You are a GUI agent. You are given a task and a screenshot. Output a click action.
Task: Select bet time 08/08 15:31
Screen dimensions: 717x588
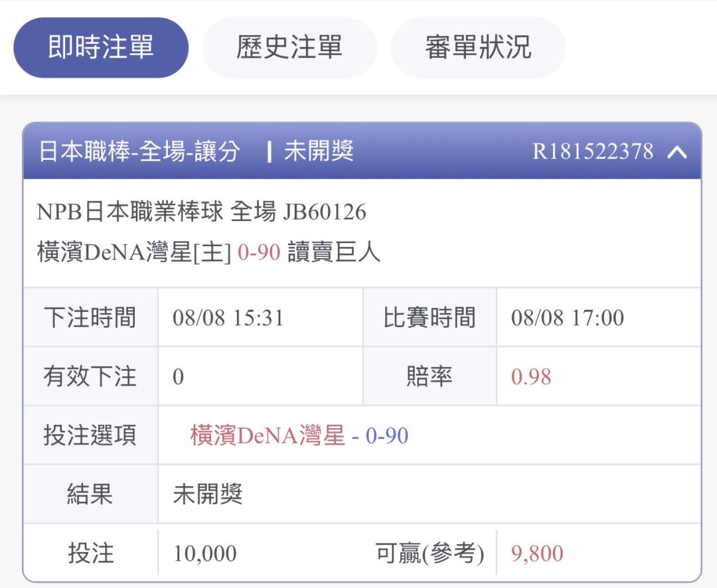pyautogui.click(x=228, y=318)
